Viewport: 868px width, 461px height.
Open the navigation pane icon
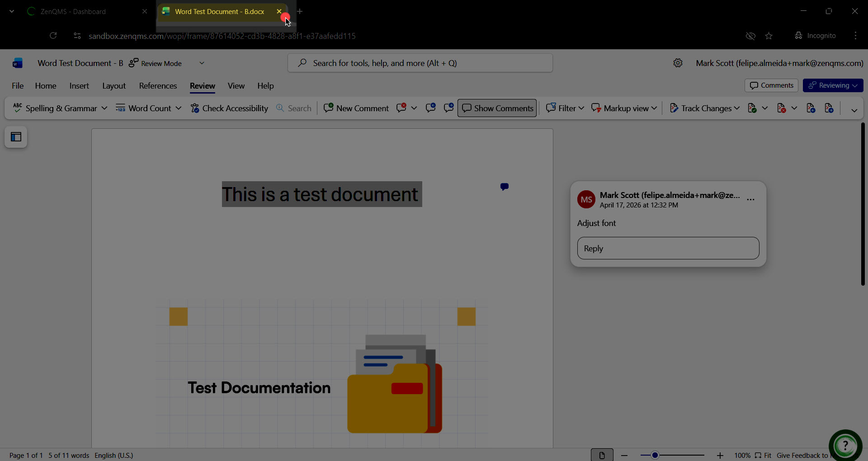tap(16, 137)
